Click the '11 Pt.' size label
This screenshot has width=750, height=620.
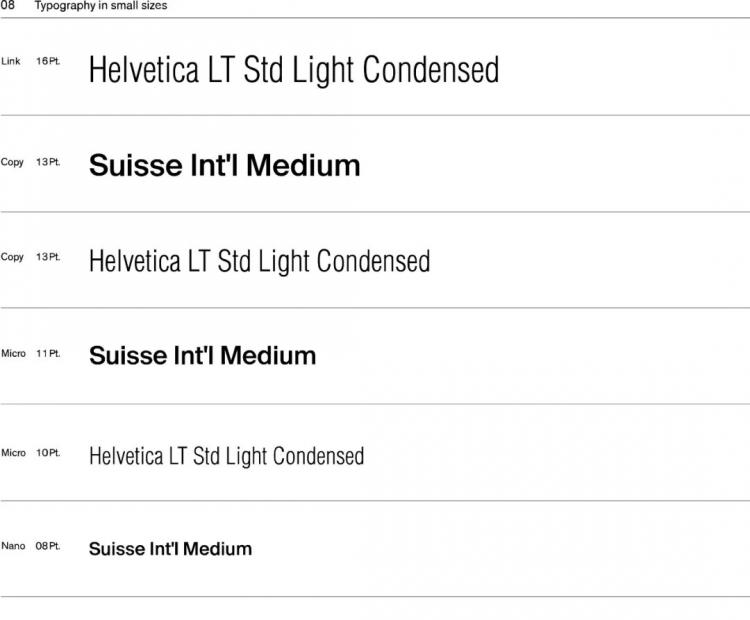48,354
